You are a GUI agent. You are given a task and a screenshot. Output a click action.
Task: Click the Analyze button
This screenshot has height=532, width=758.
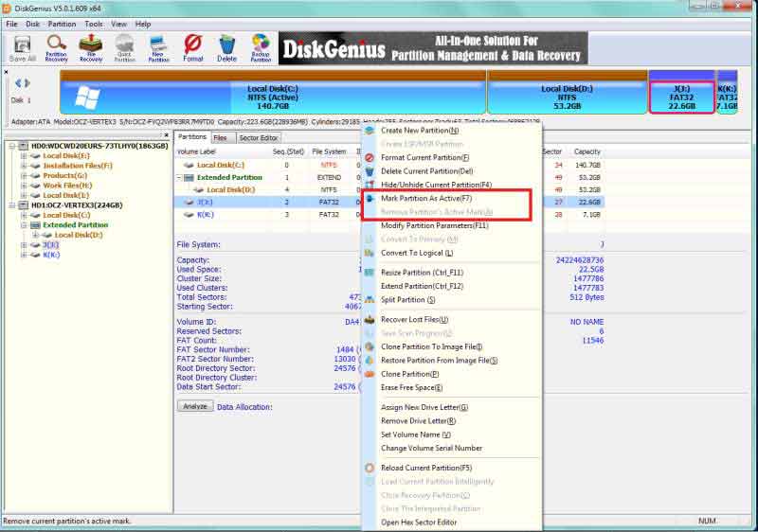click(x=195, y=406)
